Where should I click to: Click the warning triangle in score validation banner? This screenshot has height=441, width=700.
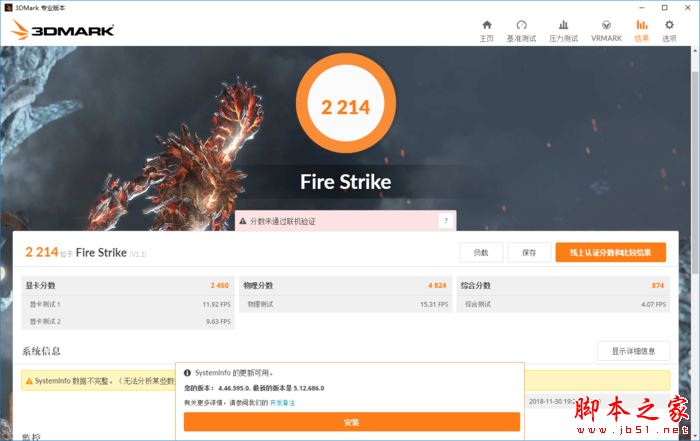(243, 221)
